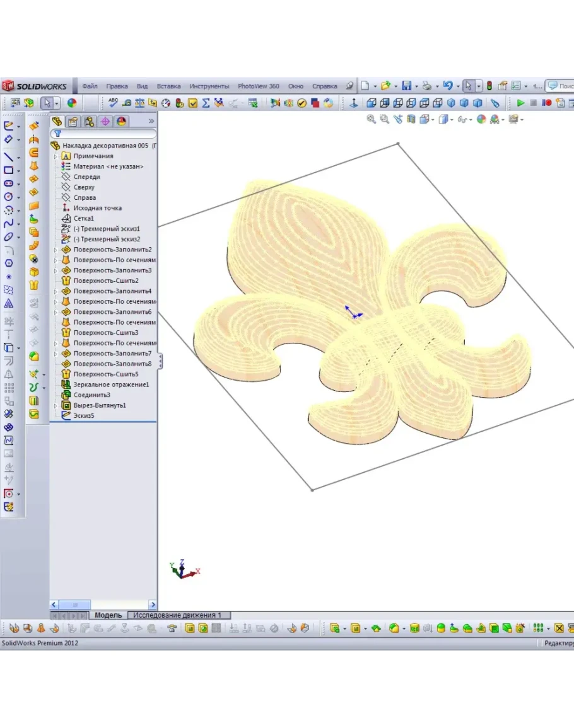
Task: Expand Поверхность-Заполнить2 feature node
Action: pyautogui.click(x=56, y=250)
